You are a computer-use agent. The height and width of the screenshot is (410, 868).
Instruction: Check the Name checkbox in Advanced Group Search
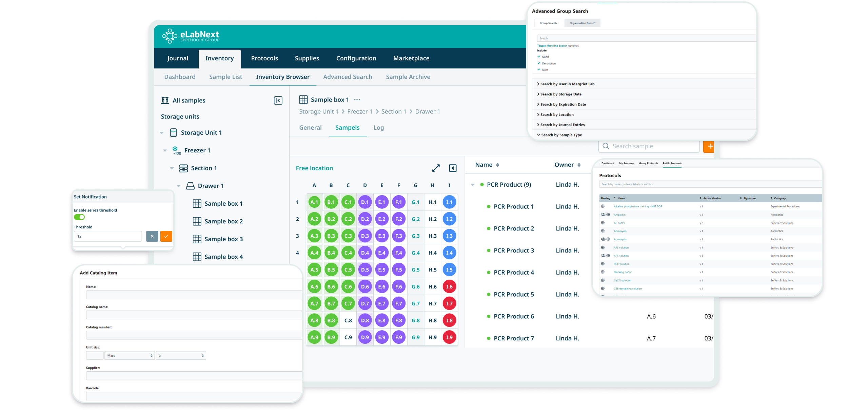pyautogui.click(x=539, y=57)
